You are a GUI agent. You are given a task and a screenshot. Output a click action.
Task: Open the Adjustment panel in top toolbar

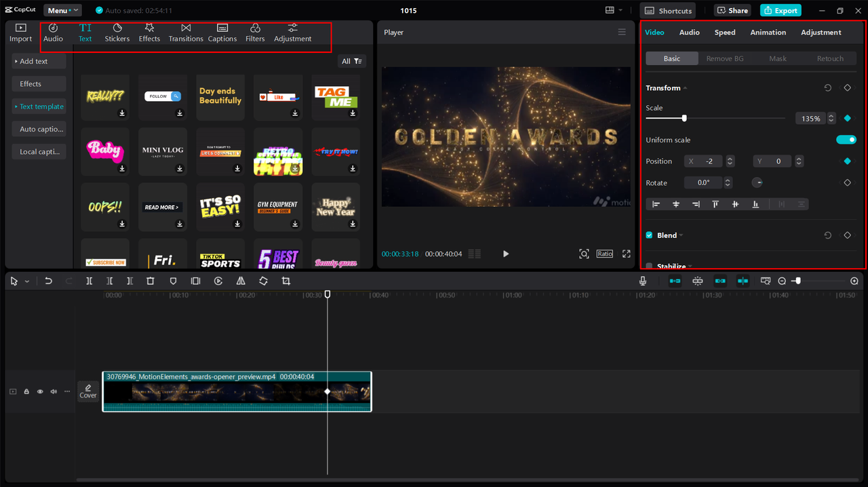pyautogui.click(x=293, y=33)
